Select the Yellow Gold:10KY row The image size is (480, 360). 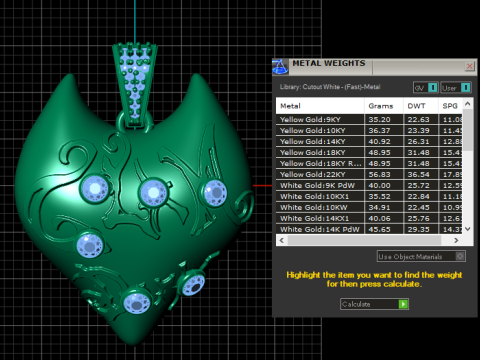(x=369, y=130)
